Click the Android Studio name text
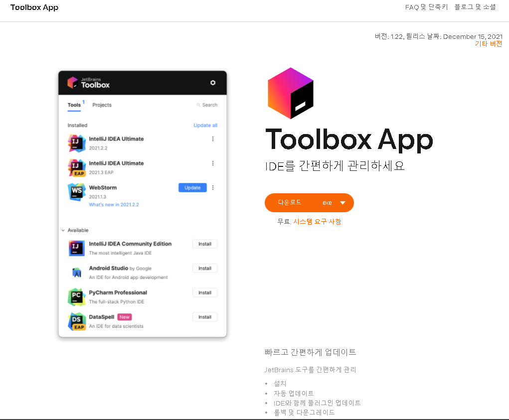The image size is (509, 420). [108, 268]
